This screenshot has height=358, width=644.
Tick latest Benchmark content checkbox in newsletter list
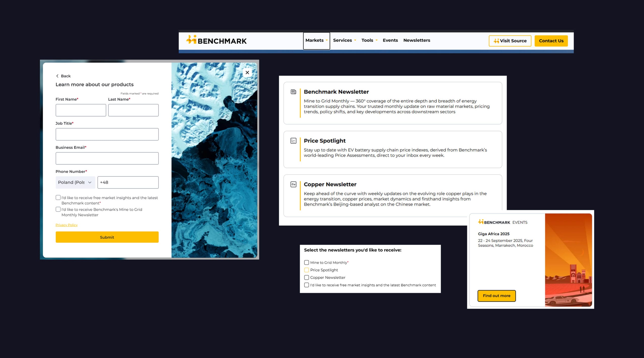(306, 285)
